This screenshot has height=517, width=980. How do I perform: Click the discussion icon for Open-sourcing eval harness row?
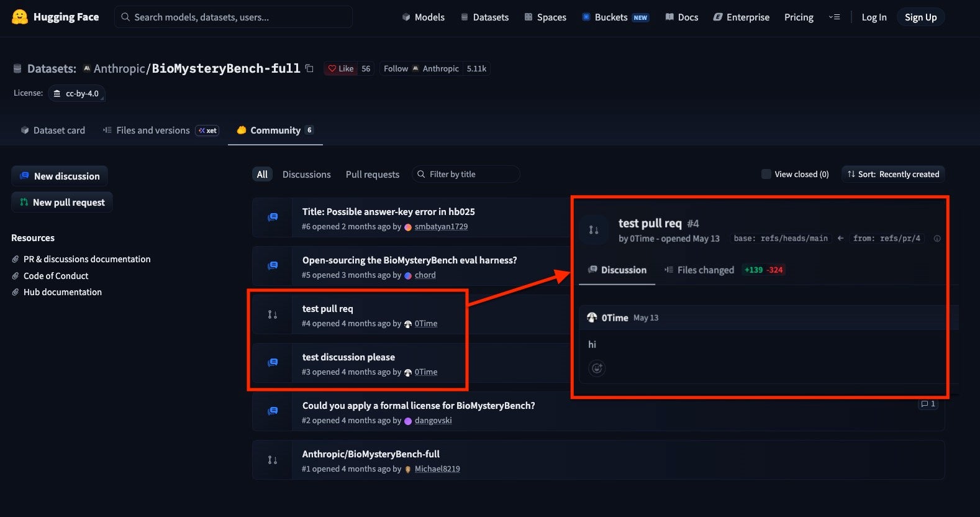pos(273,266)
